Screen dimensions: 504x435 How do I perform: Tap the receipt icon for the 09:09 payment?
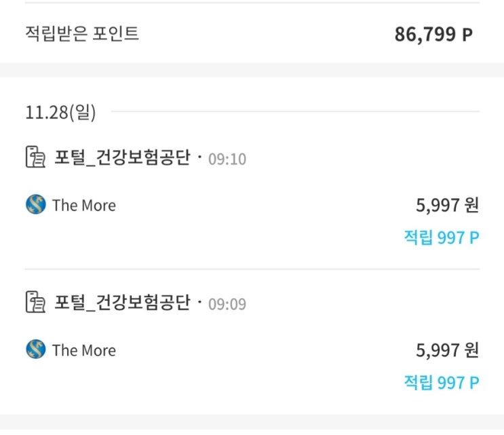pyautogui.click(x=35, y=302)
